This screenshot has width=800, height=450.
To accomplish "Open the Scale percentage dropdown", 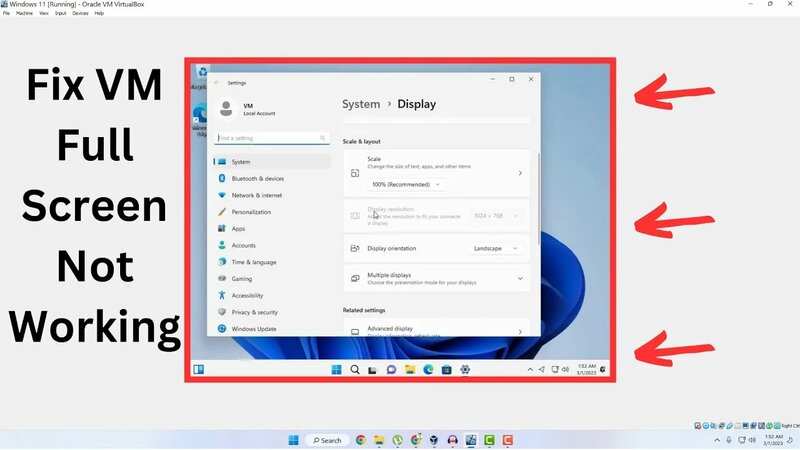I will pyautogui.click(x=406, y=185).
